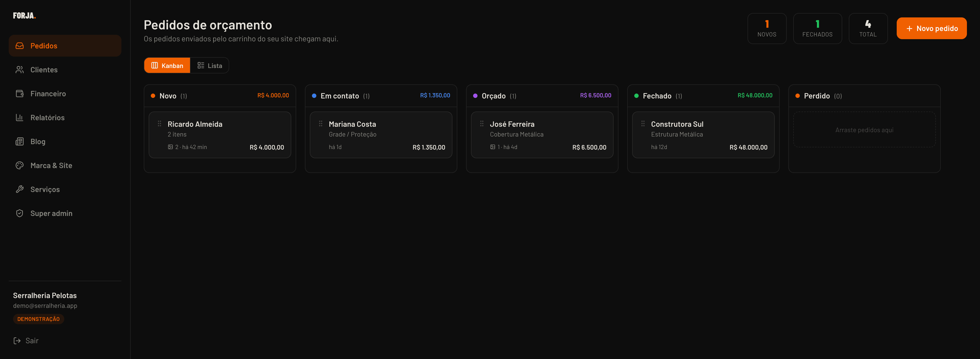Click the NOVOS counter box
980x359 pixels.
click(767, 29)
